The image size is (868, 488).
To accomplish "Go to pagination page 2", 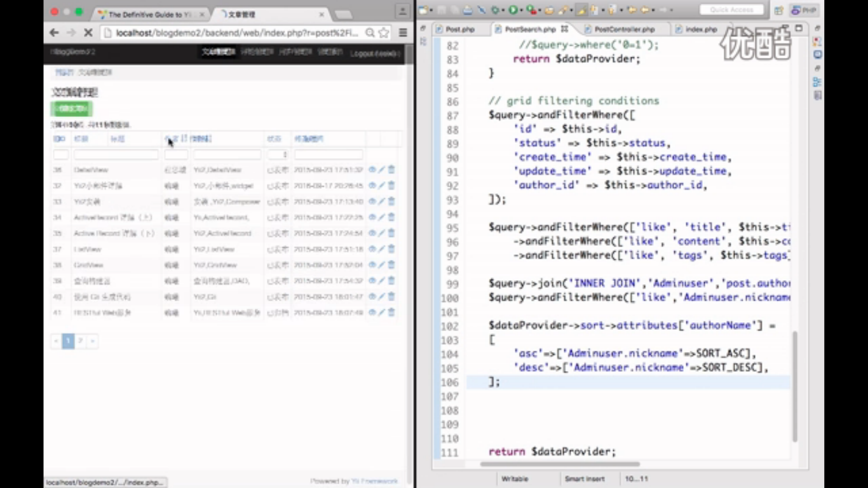I will click(81, 341).
